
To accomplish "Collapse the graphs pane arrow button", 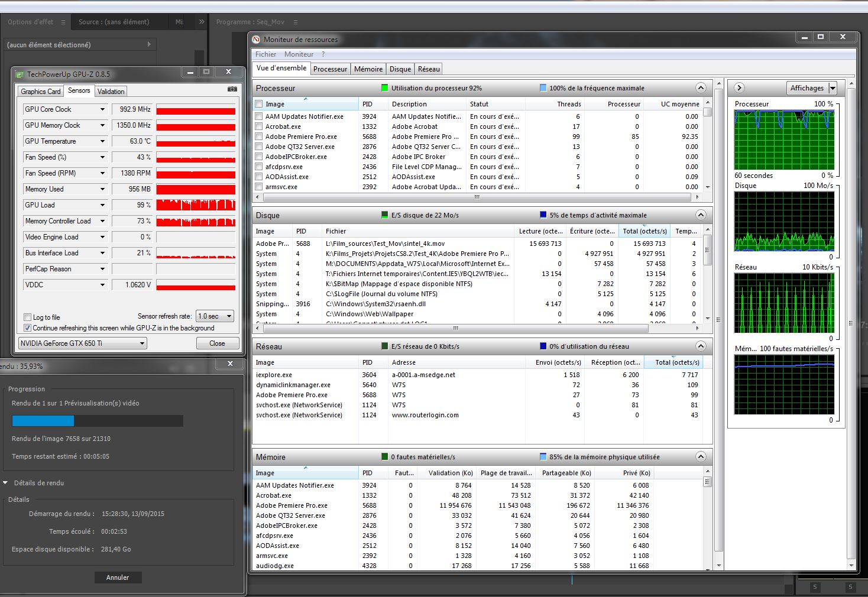I will pos(739,88).
